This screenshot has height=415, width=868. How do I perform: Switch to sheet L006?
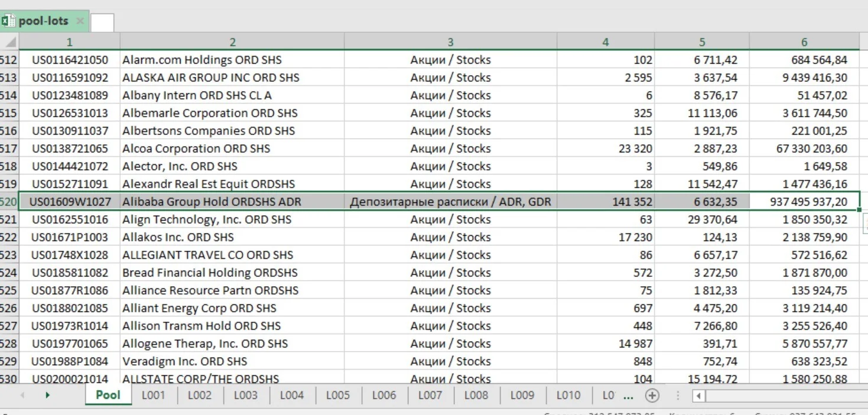pos(384,395)
